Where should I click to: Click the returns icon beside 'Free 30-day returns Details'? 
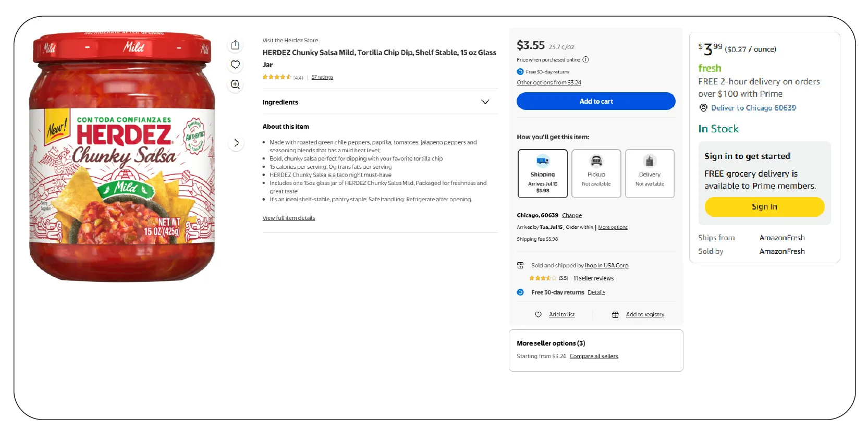520,292
